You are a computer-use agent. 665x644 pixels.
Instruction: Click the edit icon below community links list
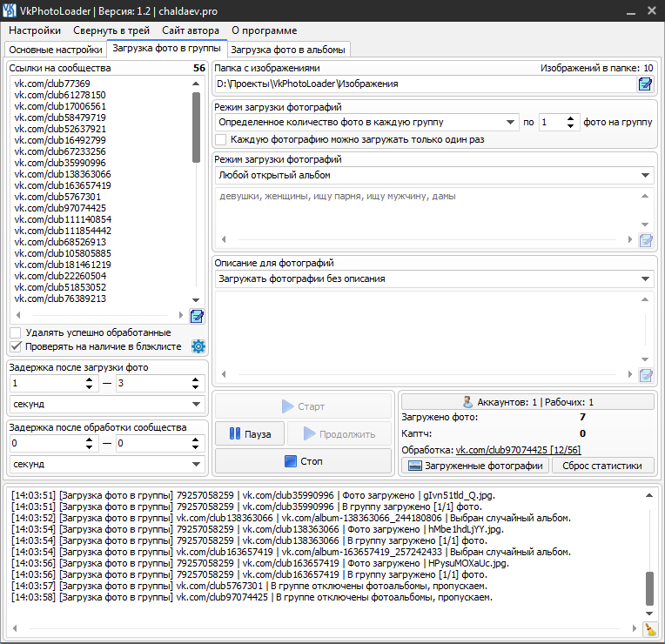[x=197, y=316]
